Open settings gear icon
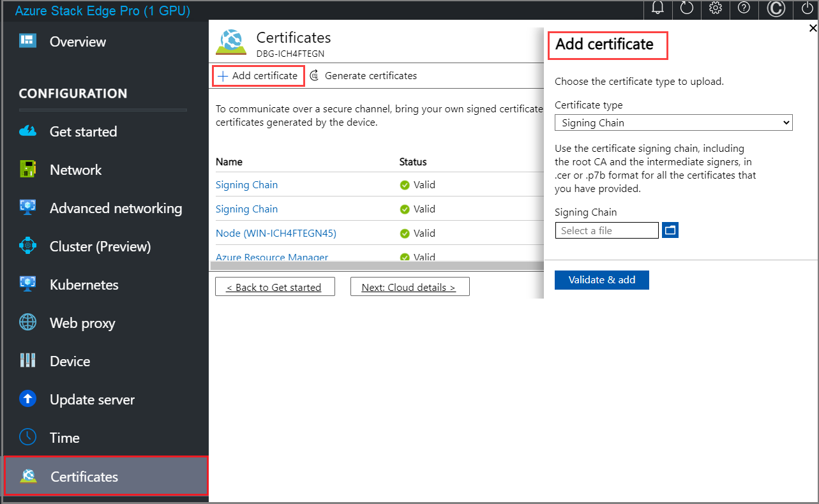This screenshot has width=819, height=504. 716,9
